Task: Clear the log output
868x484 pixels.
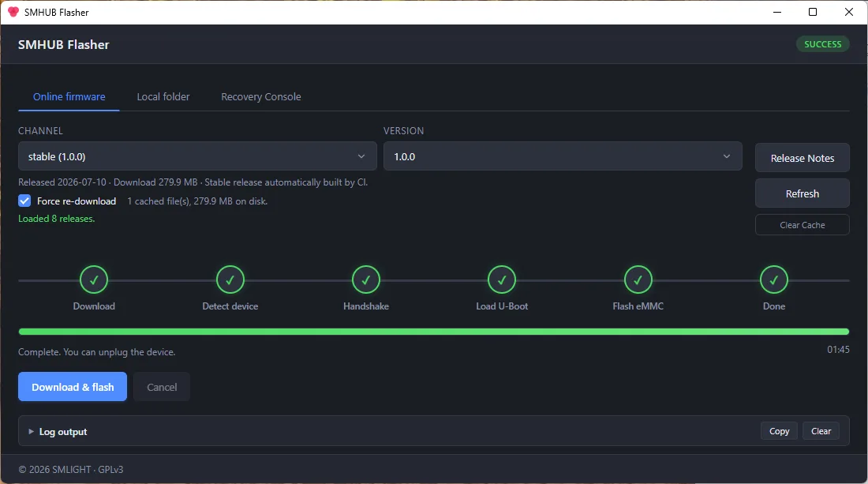Action: tap(821, 431)
